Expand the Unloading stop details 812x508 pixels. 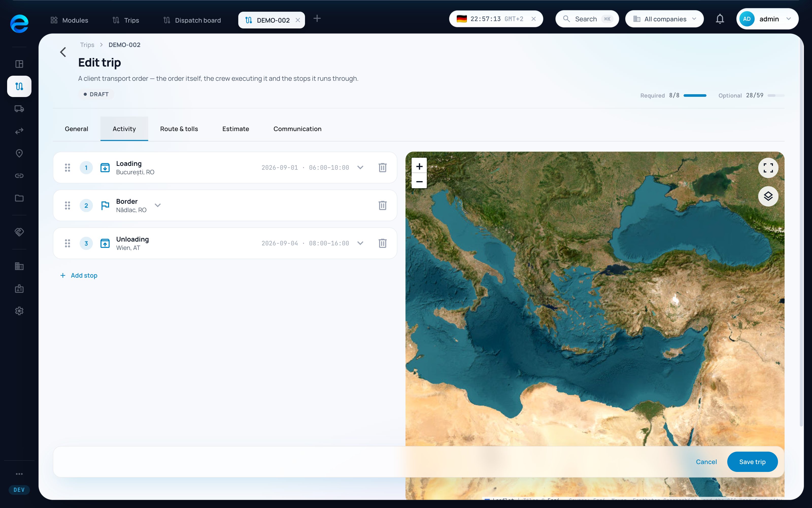point(360,243)
